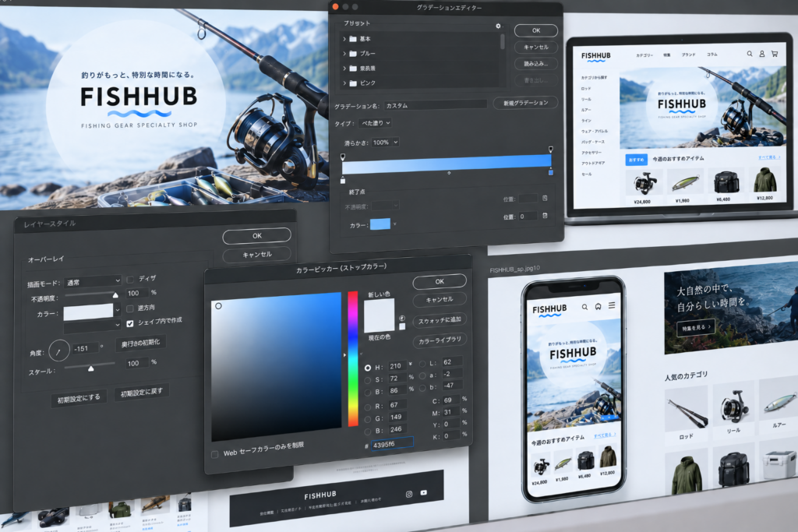
Task: Tap the search icon in the phone mockup header
Action: (584, 307)
